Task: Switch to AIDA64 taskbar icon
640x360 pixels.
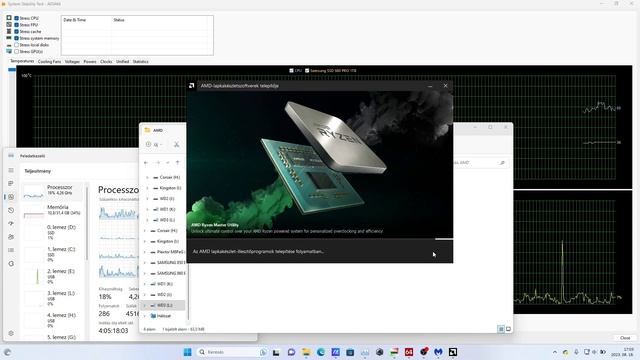Action: (409, 352)
